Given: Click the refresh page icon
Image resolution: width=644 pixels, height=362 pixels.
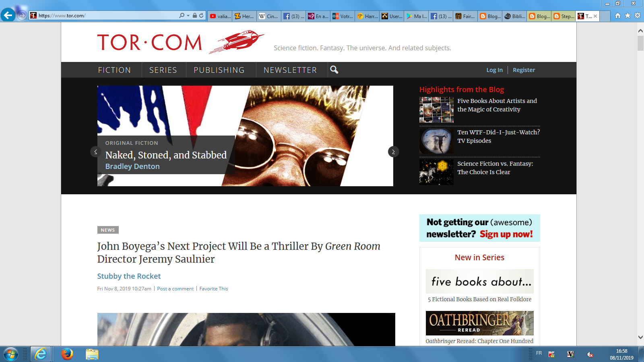Looking at the screenshot, I should tap(201, 16).
